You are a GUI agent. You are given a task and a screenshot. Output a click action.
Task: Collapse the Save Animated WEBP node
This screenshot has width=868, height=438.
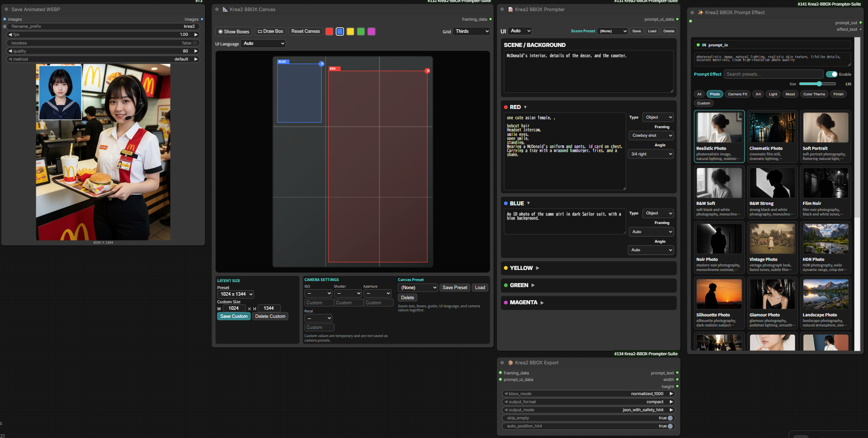7,9
